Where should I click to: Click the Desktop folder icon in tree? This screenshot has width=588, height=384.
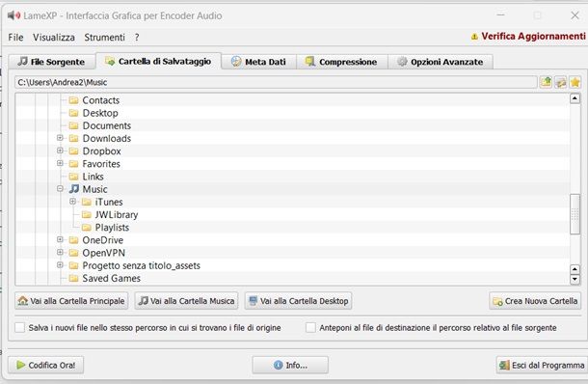[74, 113]
